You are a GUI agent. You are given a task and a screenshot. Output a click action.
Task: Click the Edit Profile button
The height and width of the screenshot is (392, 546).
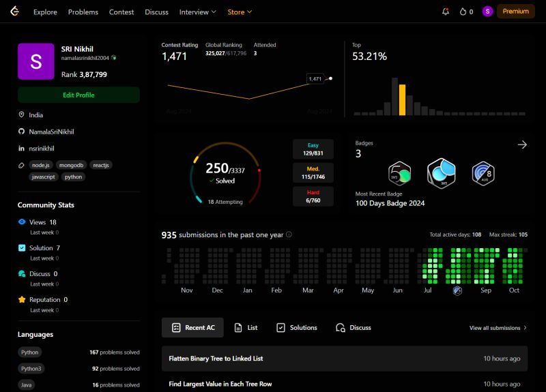click(78, 95)
